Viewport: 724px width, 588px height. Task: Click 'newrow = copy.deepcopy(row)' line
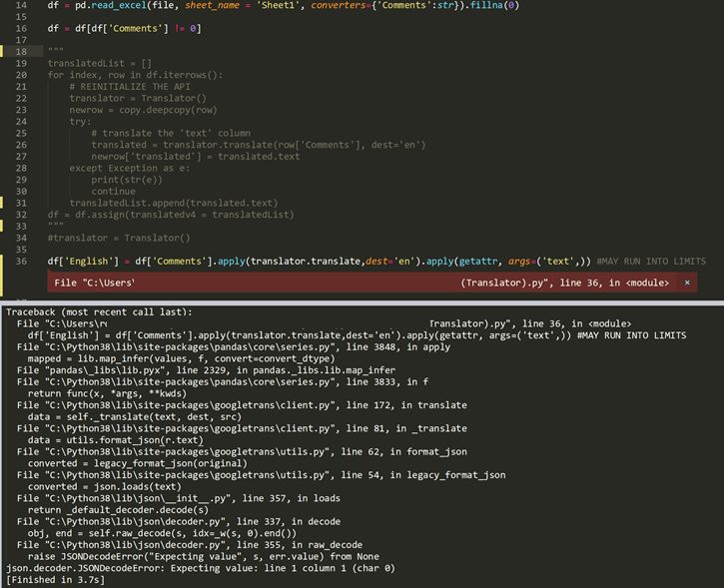[x=143, y=110]
